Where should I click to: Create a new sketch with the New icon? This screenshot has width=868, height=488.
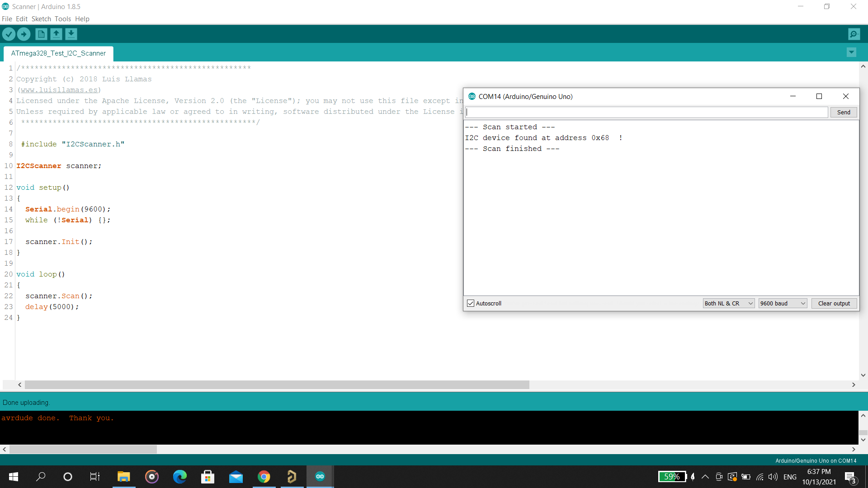click(41, 34)
